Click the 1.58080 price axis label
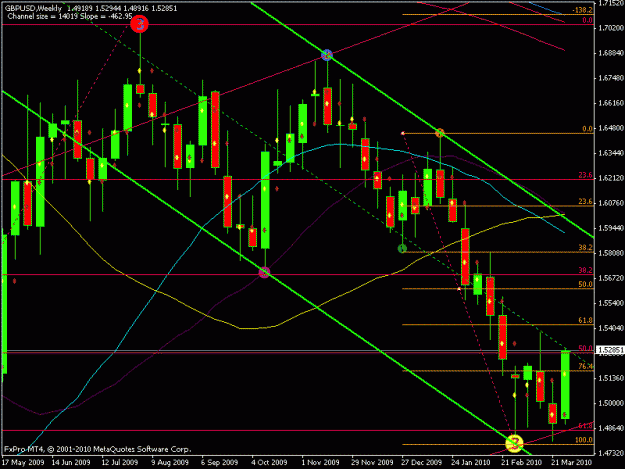Image resolution: width=625 pixels, height=469 pixels. tap(611, 253)
